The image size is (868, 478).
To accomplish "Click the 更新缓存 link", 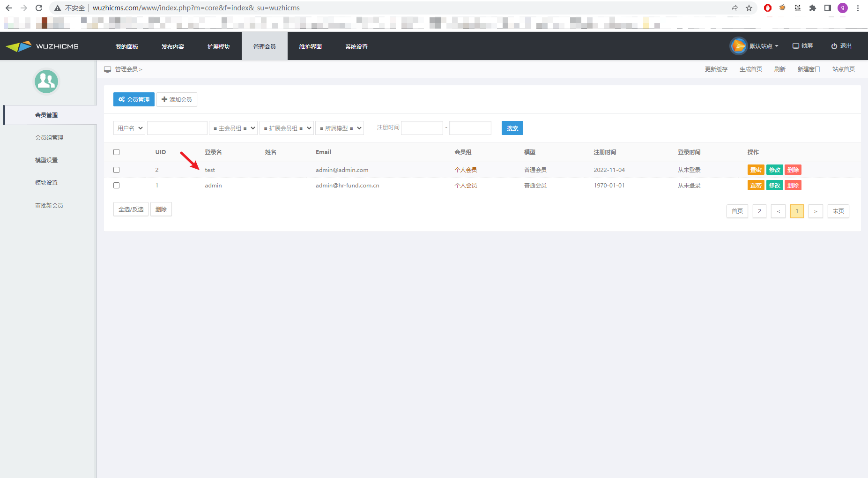I will coord(716,69).
